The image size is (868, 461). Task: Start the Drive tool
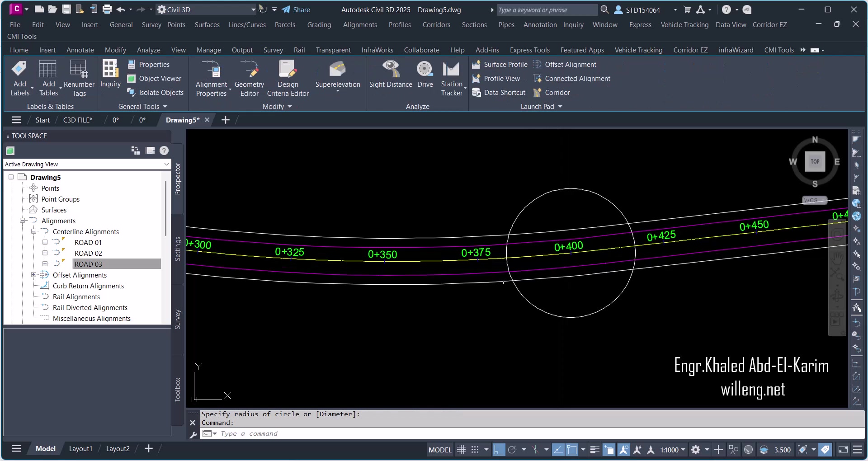coord(425,75)
